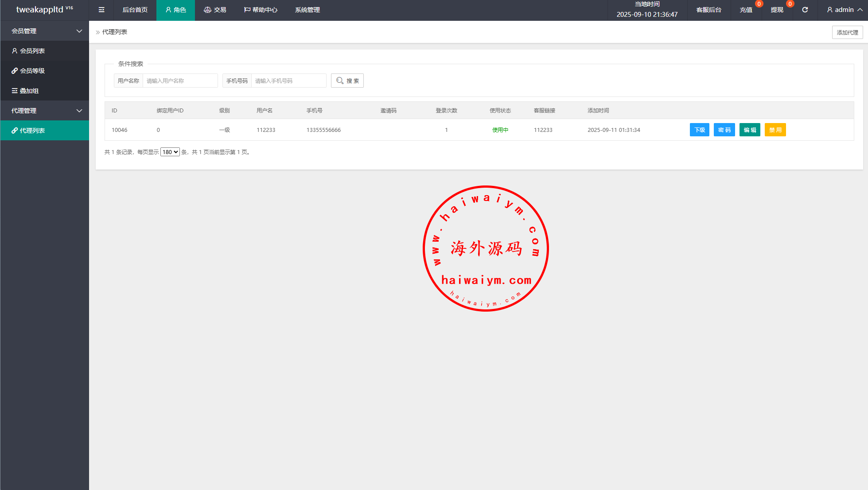Click the blue 下级 button for agent 10046
Viewport: 868px width, 490px height.
tap(699, 130)
